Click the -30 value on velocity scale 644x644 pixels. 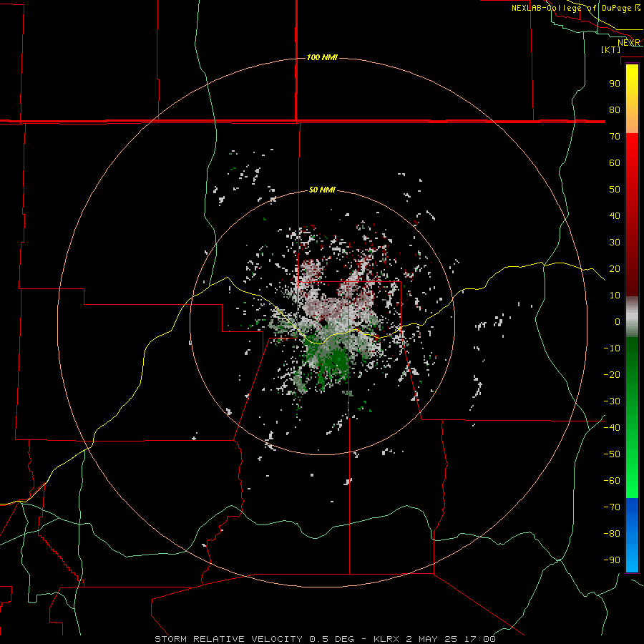point(612,401)
